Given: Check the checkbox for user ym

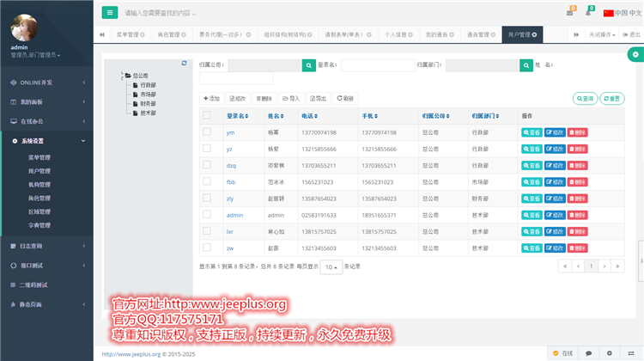Looking at the screenshot, I should coord(206,132).
